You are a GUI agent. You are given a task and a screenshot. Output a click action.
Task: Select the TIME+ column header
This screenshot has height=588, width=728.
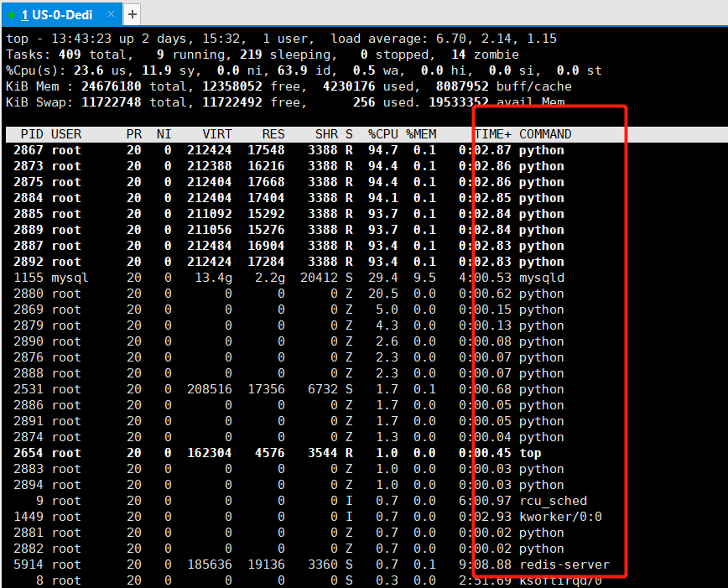click(x=493, y=134)
